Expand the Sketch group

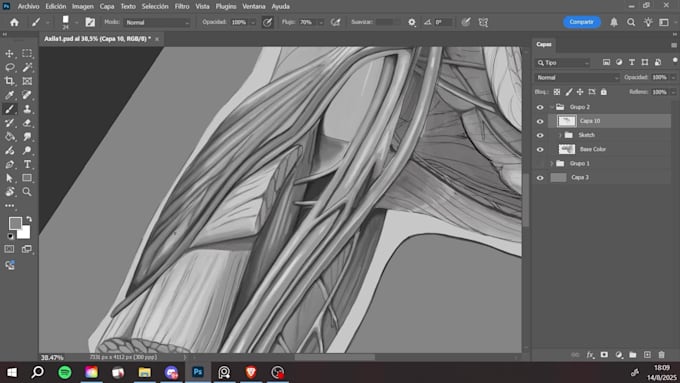(560, 135)
